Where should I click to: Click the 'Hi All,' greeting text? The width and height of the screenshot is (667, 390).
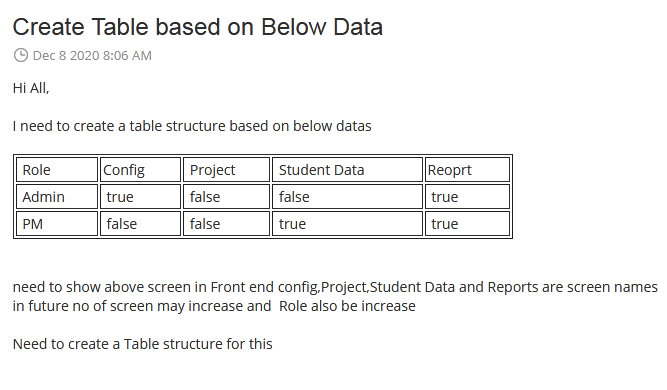(31, 88)
